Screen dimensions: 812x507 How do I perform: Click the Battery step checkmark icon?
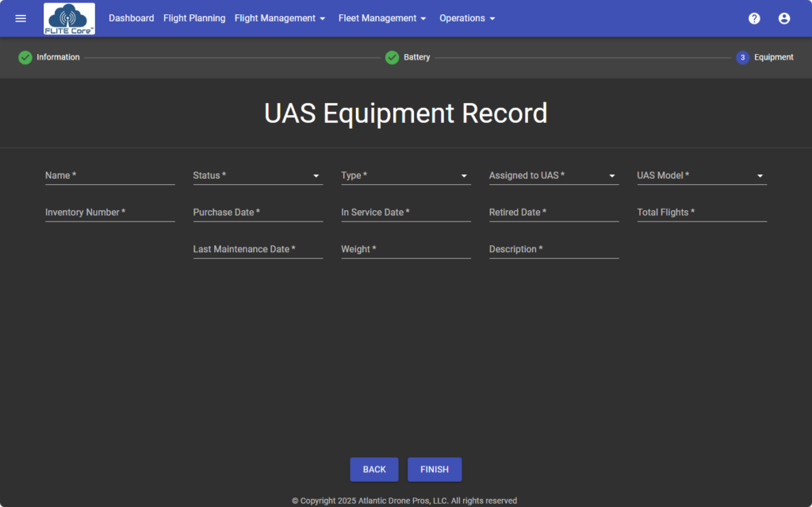pyautogui.click(x=392, y=57)
